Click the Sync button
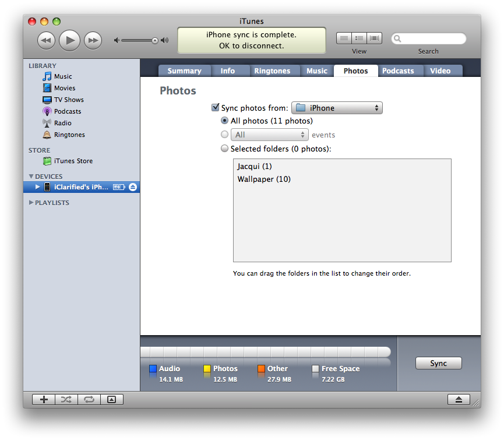Screen dimensions: 504x440 point(438,363)
